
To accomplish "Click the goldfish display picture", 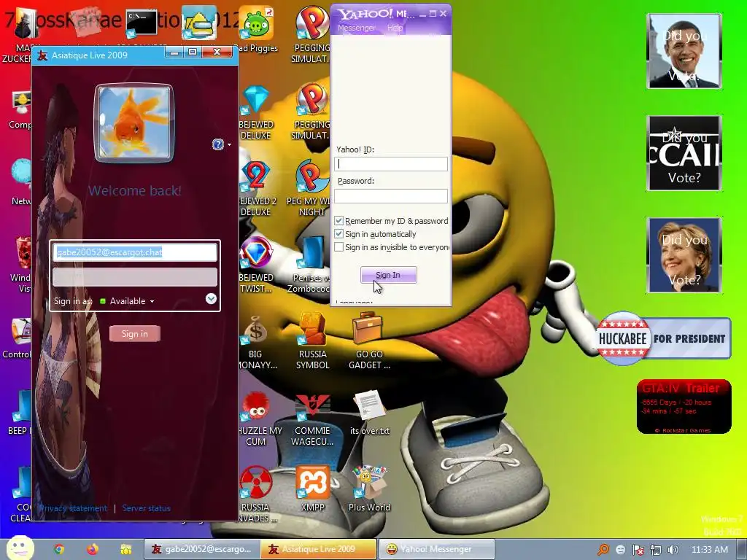I will tap(134, 123).
